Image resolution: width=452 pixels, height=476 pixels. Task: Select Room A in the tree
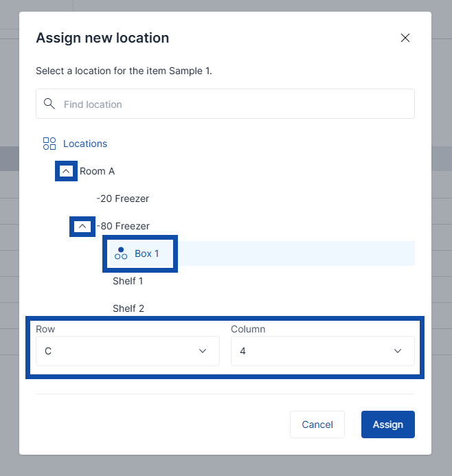[97, 171]
